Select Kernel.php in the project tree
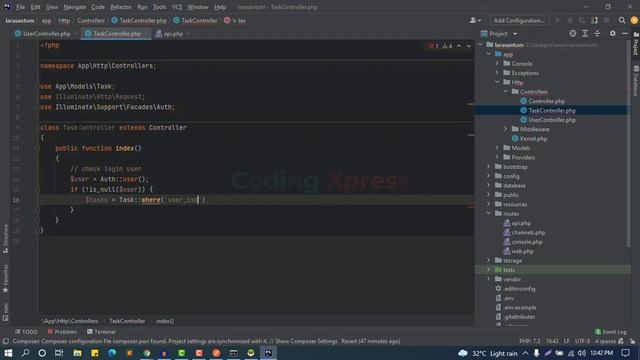This screenshot has height=360, width=640. pyautogui.click(x=533, y=138)
